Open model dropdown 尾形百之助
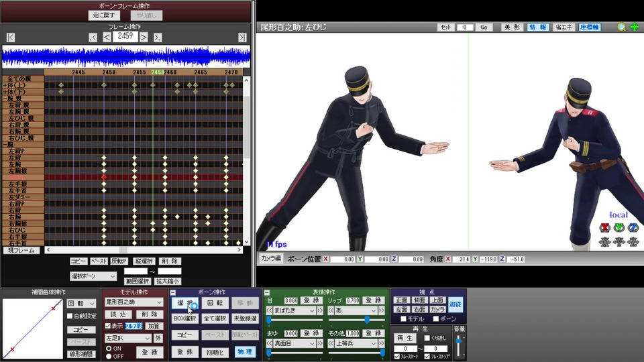 [x=133, y=302]
